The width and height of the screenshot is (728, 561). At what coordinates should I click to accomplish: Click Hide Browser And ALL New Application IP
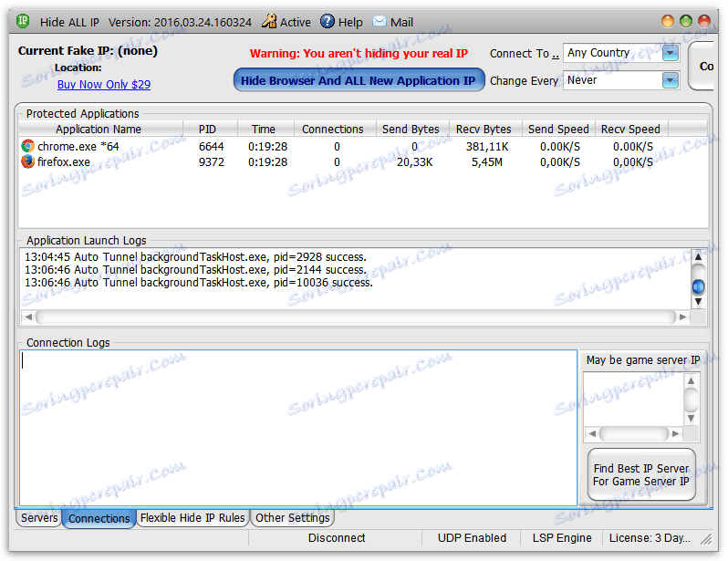pyautogui.click(x=359, y=80)
